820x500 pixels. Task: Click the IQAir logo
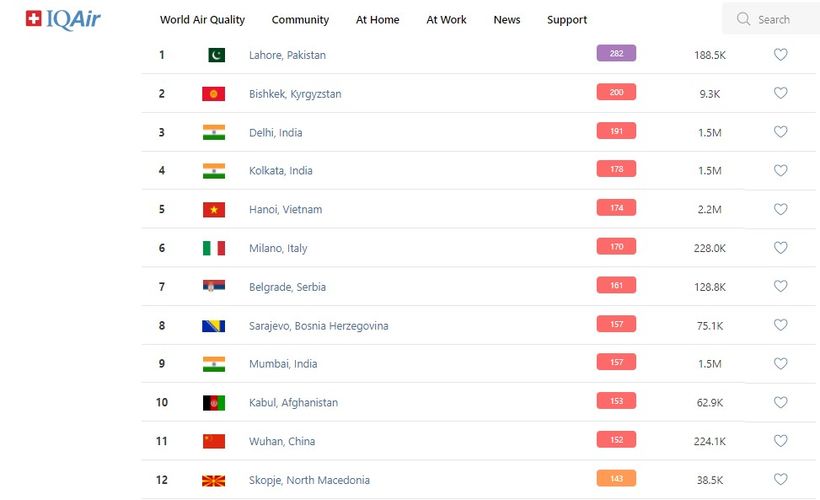point(63,19)
